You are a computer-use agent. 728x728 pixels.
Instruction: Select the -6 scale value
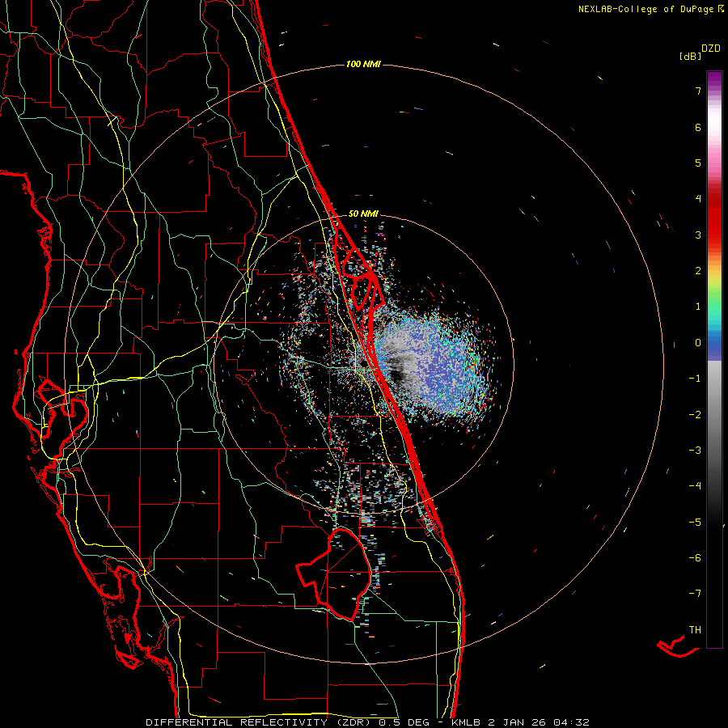coord(695,558)
